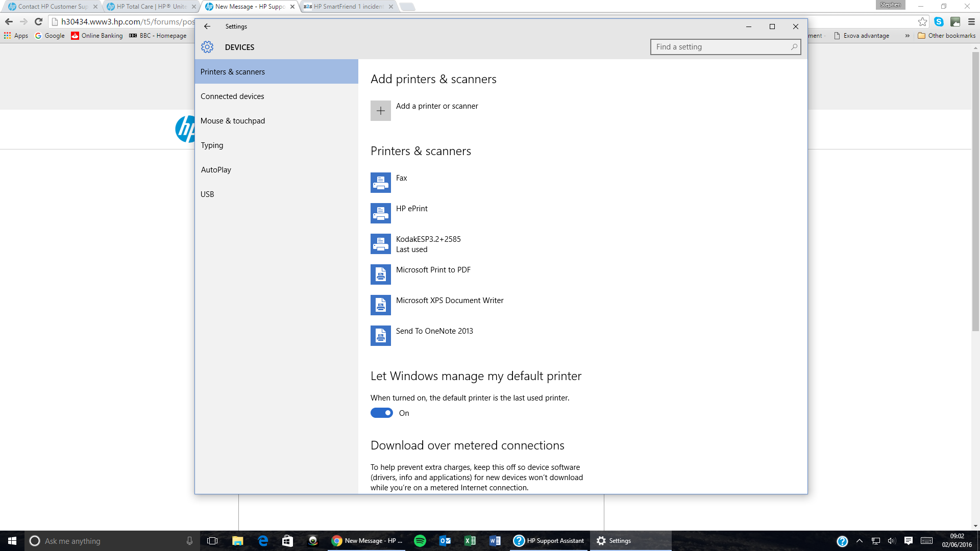Click the Cortana microphone icon

coord(189,541)
